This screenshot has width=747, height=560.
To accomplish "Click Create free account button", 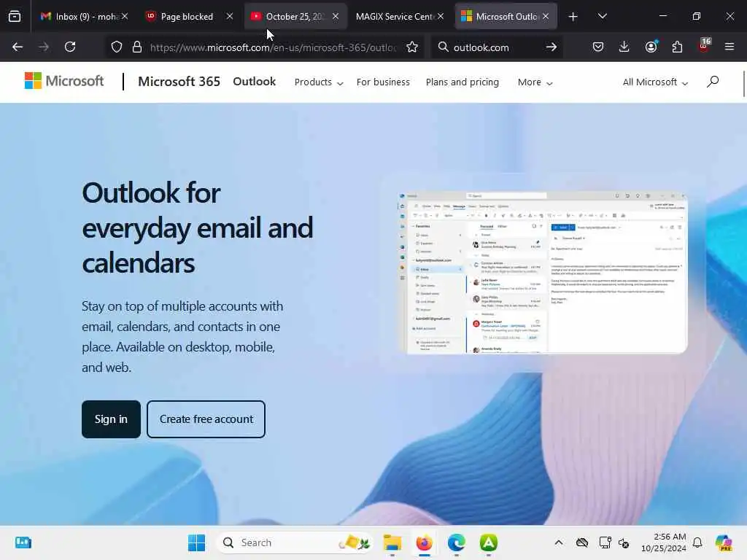I will 206,419.
